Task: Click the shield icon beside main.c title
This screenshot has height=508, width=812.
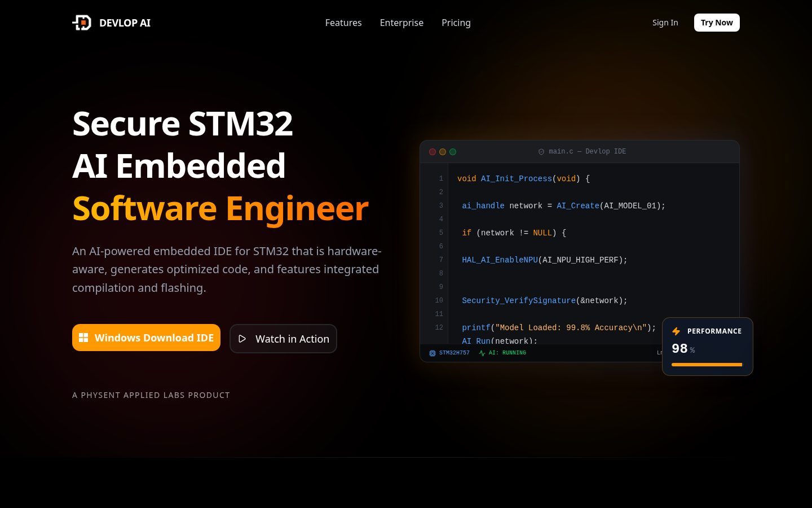Action: [x=541, y=152]
